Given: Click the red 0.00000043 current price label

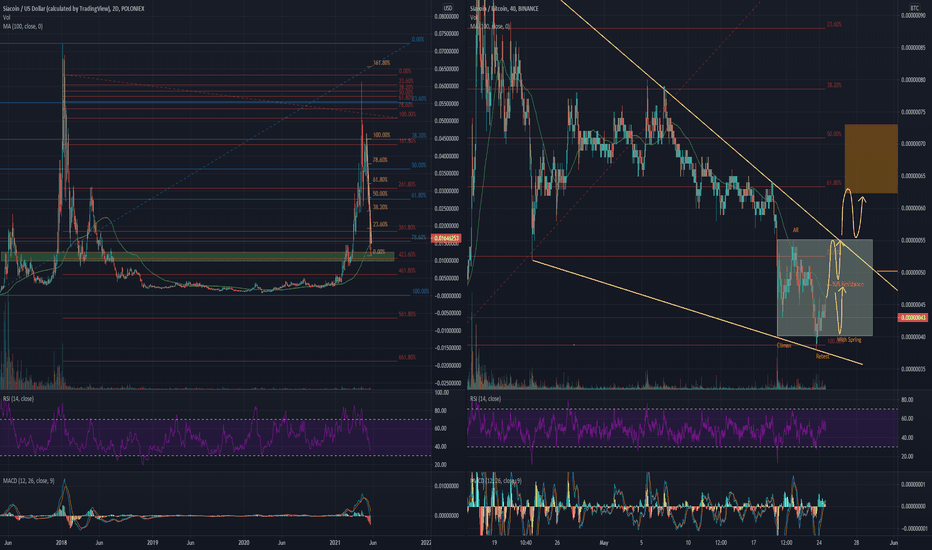Looking at the screenshot, I should tap(912, 318).
